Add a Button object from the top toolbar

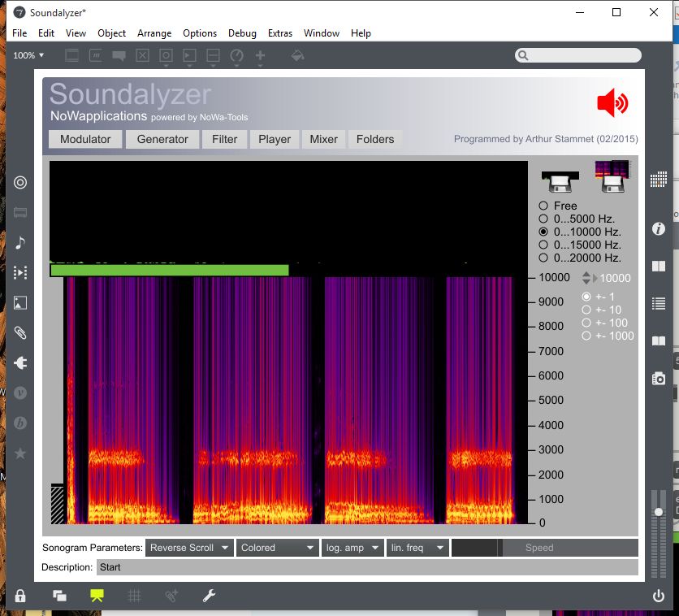(x=166, y=55)
